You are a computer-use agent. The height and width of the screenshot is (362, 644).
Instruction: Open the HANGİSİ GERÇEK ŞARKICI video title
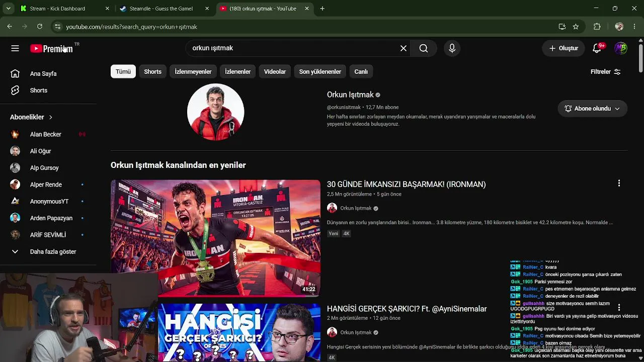pos(407,309)
